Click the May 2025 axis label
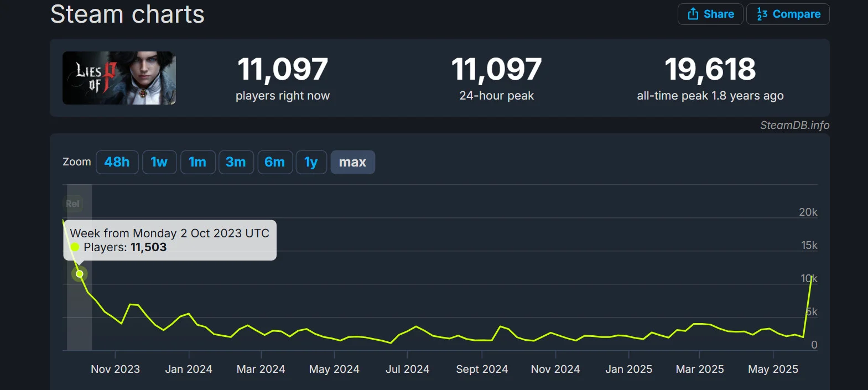868x390 pixels. 773,369
